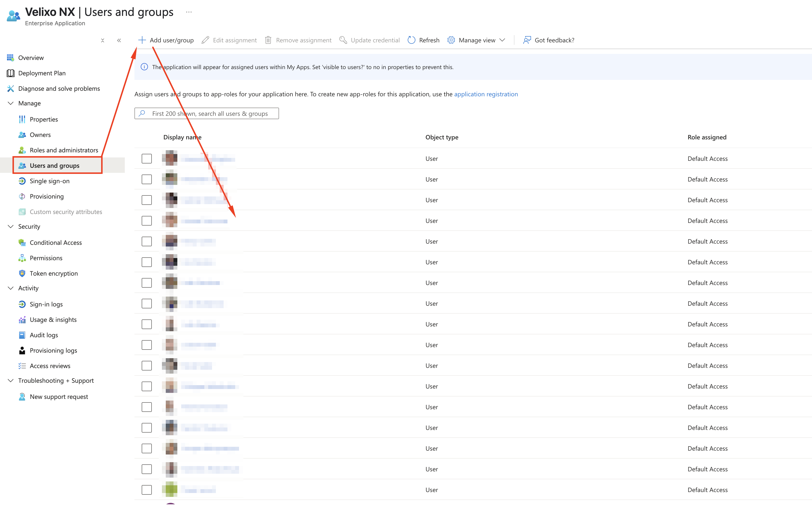Open more options ellipsis beside title
The height and width of the screenshot is (506, 812).
189,12
